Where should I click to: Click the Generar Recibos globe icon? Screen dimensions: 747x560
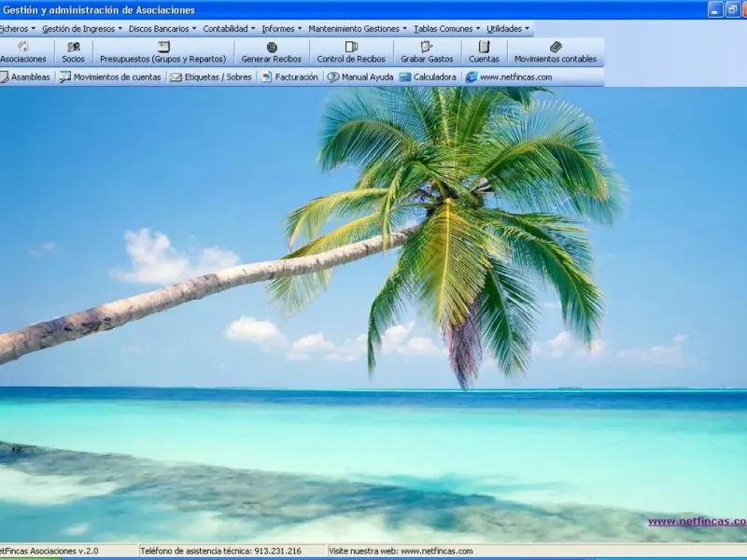(272, 48)
